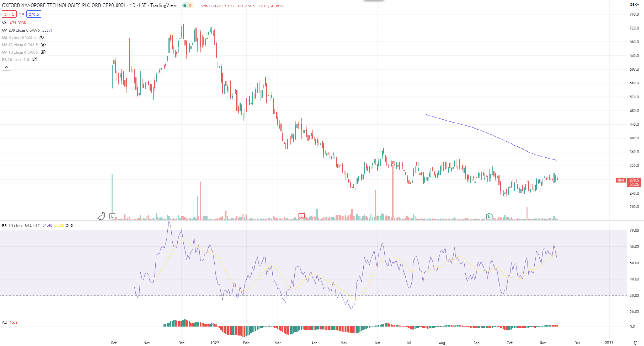Click the 70.00 level on the RSI scale
The height and width of the screenshot is (346, 644).
tap(634, 230)
